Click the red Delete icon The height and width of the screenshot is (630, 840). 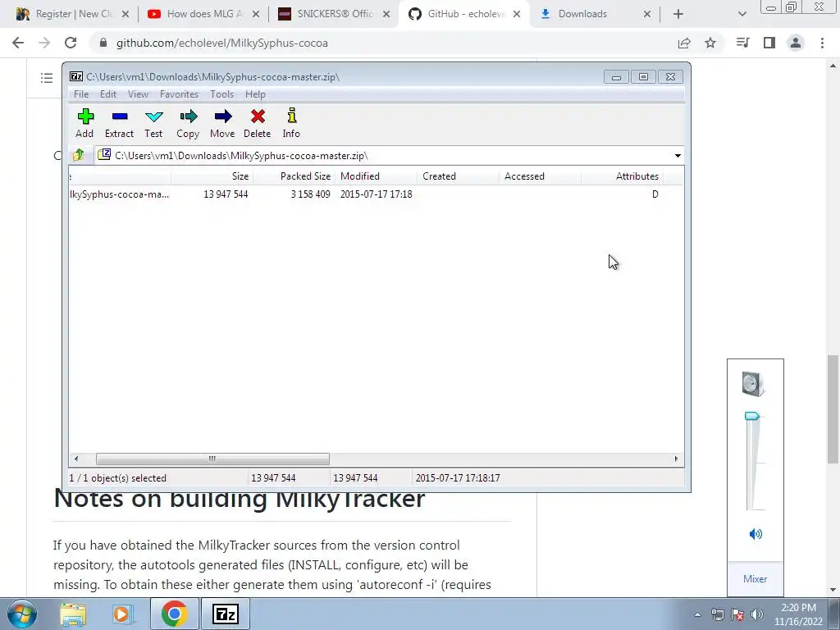257,123
